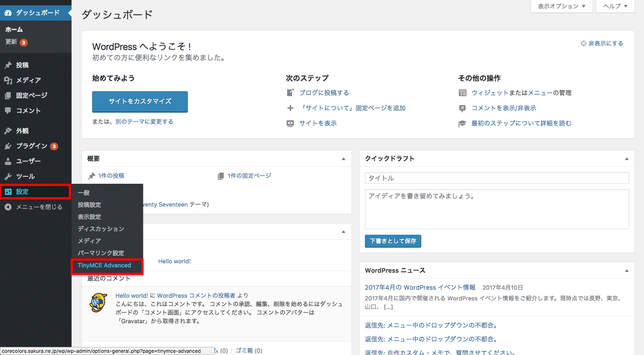Select メディア from the settings flyout
This screenshot has height=355, width=644.
tap(89, 241)
